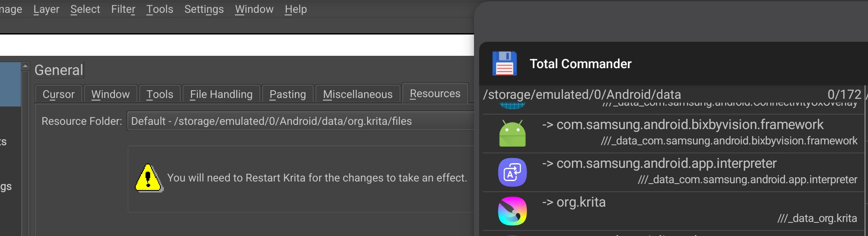The height and width of the screenshot is (236, 868).
Task: Open the Resource Folder dropdown
Action: (x=300, y=121)
